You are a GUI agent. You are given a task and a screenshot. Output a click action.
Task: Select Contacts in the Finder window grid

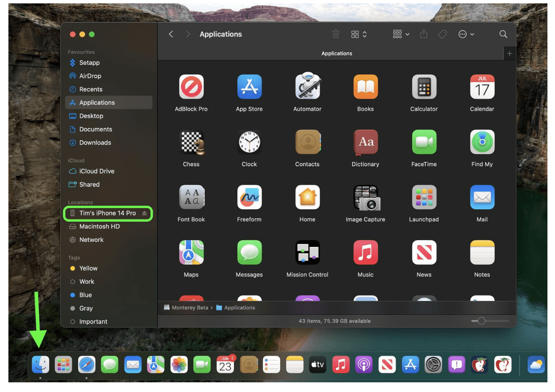[307, 142]
